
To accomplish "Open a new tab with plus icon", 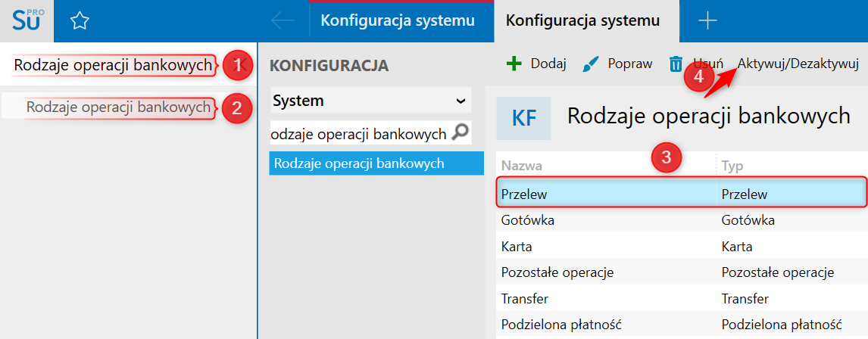I will [707, 21].
